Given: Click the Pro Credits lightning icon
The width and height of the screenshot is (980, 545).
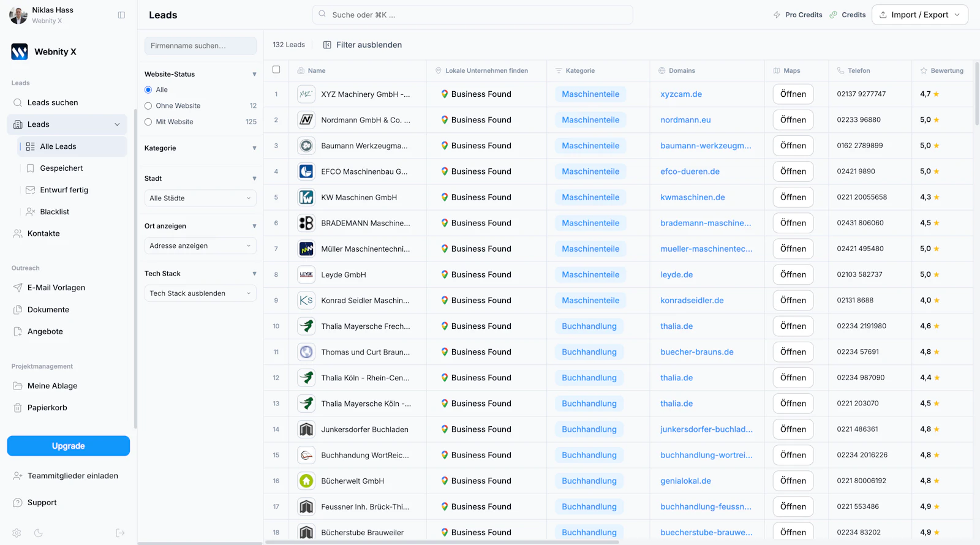Looking at the screenshot, I should pos(777,15).
